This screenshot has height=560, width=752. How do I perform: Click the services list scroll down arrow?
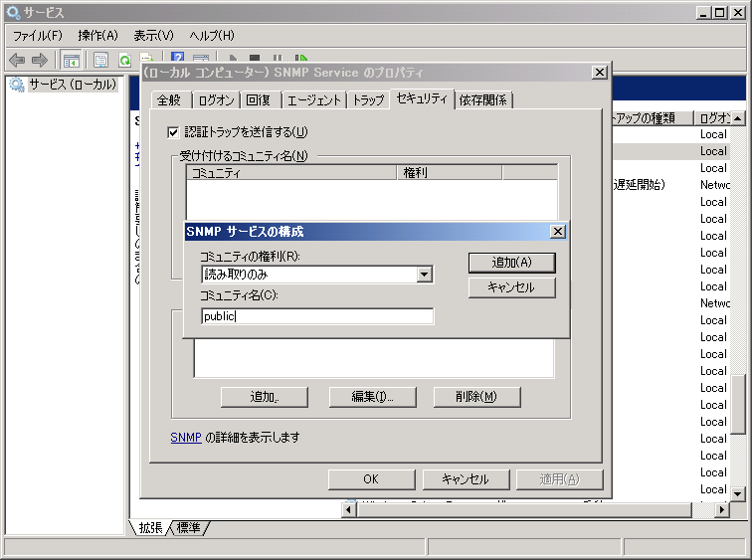(x=738, y=493)
